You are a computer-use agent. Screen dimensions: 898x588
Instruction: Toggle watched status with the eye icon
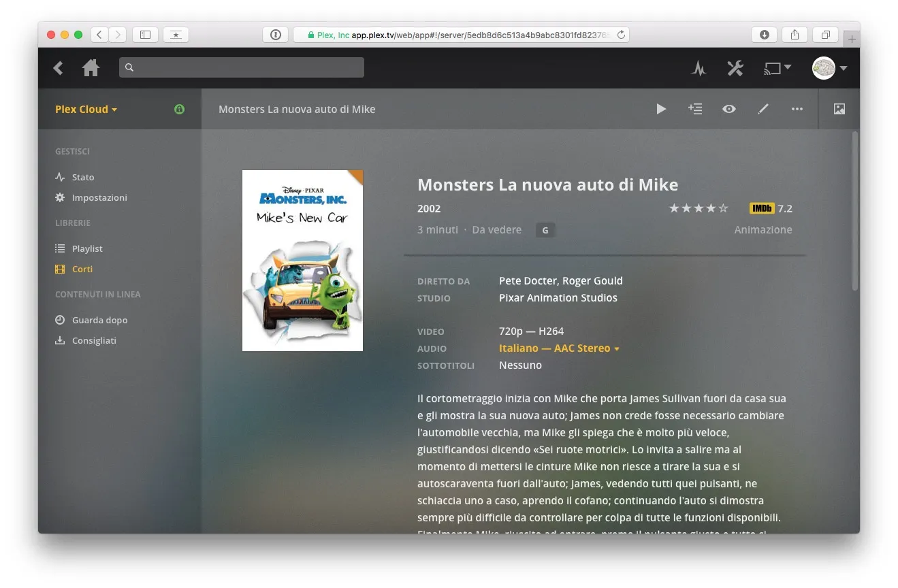(x=729, y=109)
